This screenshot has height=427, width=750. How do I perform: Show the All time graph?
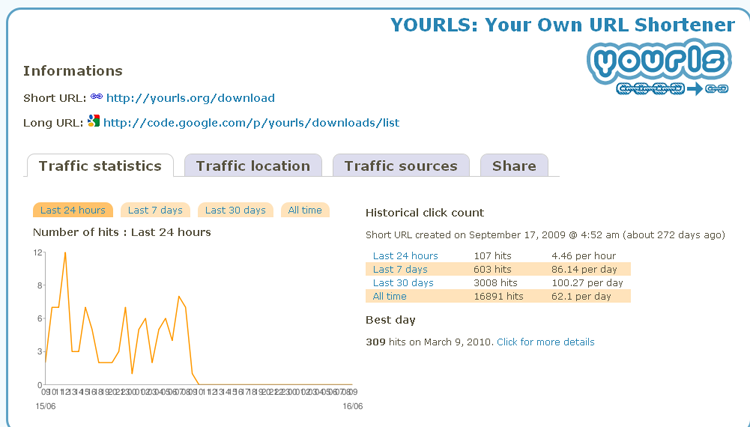click(305, 210)
